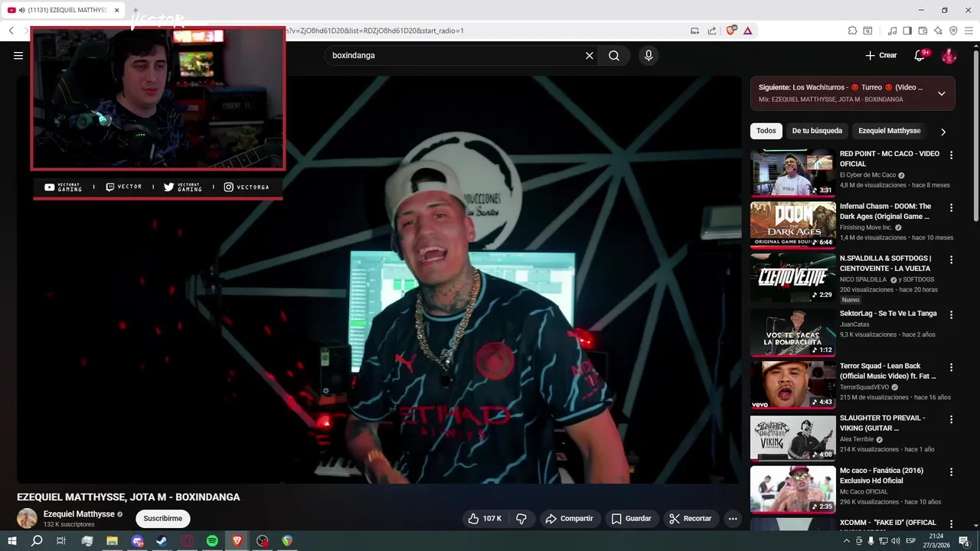Open OBS Studio from taskbar

coord(263,541)
